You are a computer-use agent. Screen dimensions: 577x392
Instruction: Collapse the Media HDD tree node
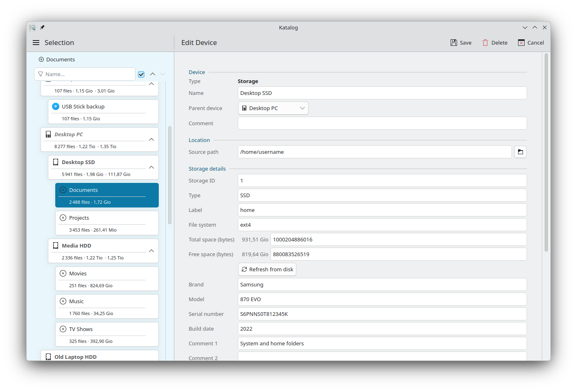tap(151, 251)
